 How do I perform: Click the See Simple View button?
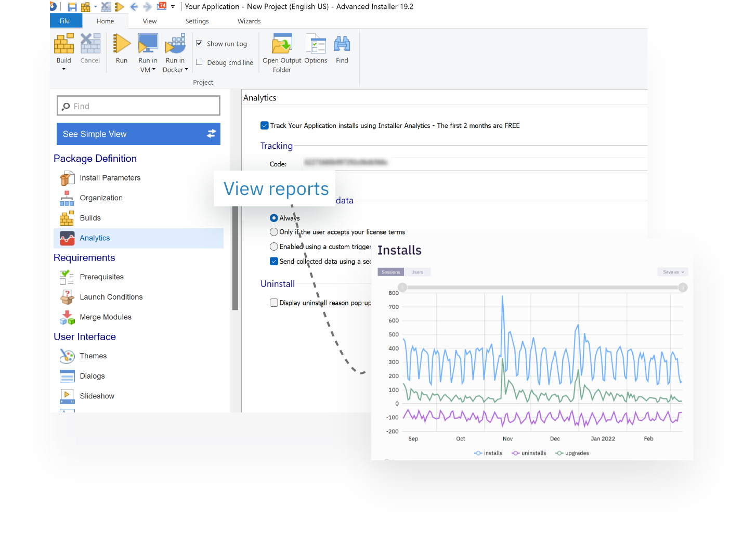[x=138, y=134]
